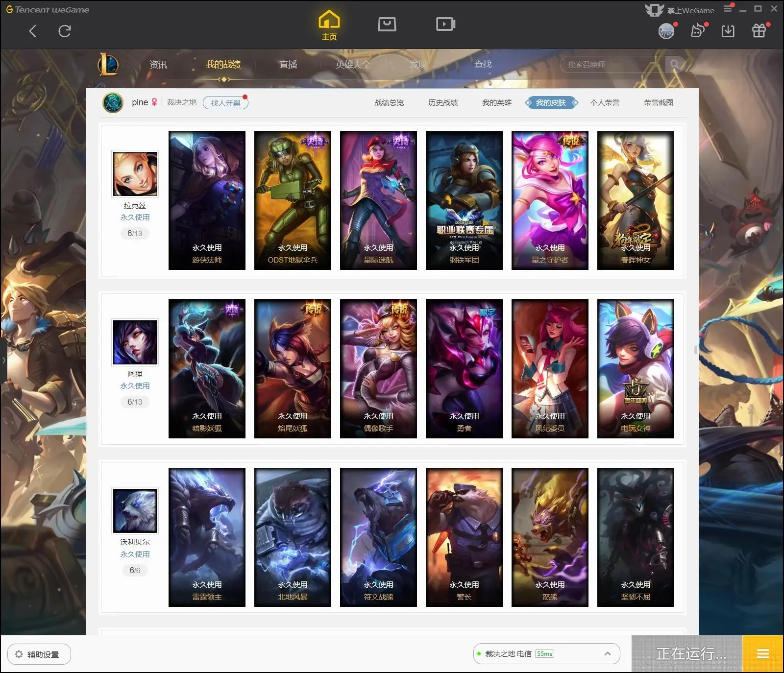This screenshot has width=784, height=673.
Task: Click the 掌上WeGame icon
Action: pos(654,10)
